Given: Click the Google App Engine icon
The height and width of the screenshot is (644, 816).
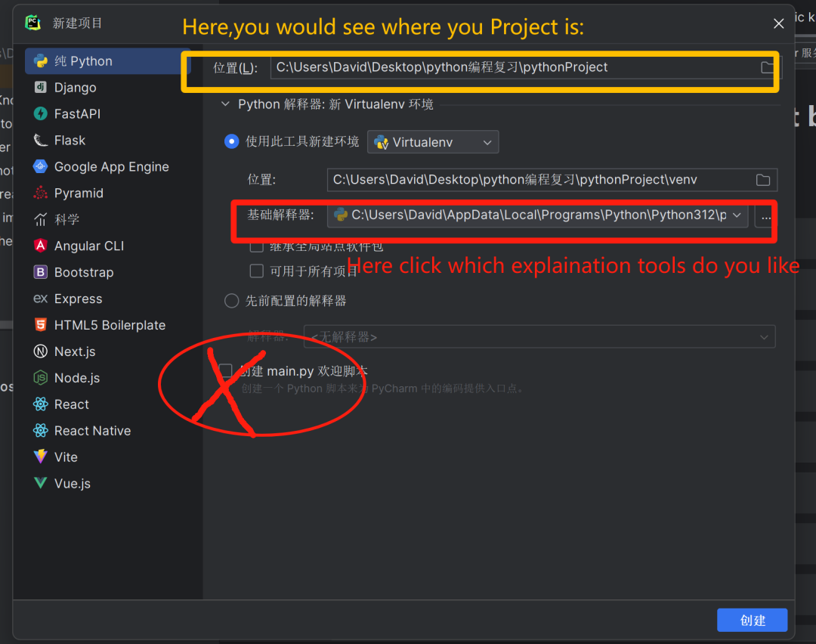Looking at the screenshot, I should click(41, 166).
